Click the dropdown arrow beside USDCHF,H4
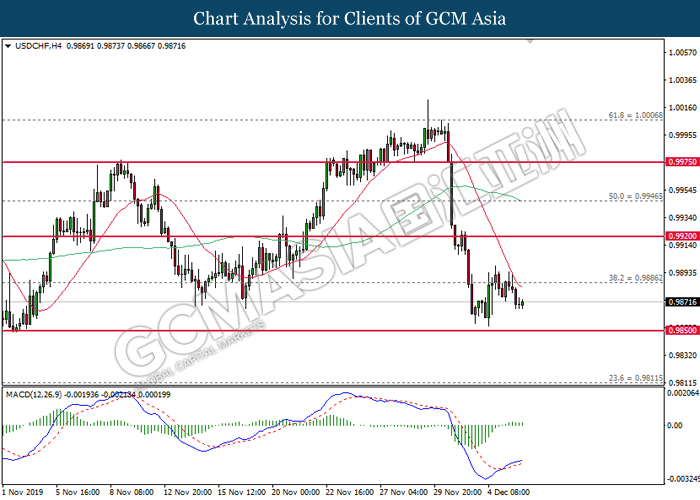 8,46
